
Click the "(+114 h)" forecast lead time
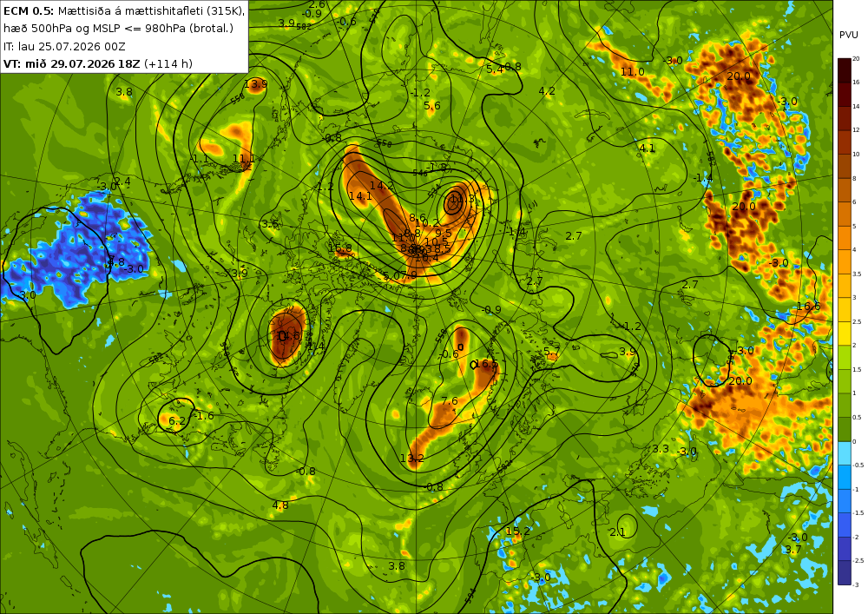(168, 63)
